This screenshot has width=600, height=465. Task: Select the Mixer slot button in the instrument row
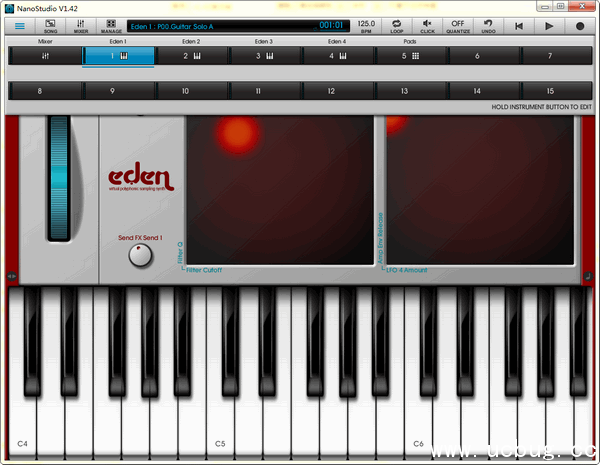click(x=44, y=56)
